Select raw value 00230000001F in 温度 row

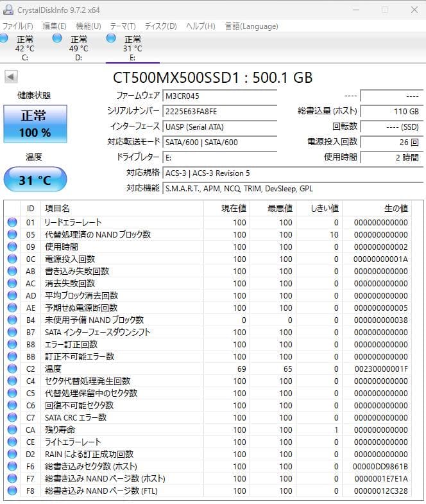click(381, 369)
